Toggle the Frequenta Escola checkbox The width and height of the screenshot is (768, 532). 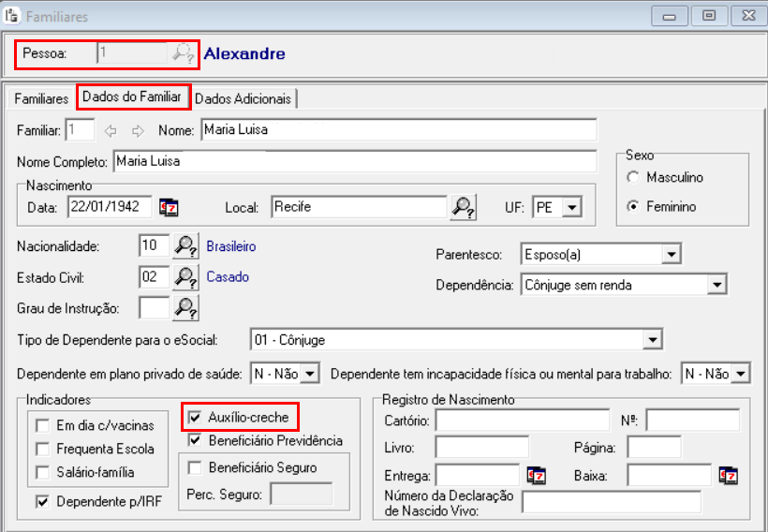point(42,449)
